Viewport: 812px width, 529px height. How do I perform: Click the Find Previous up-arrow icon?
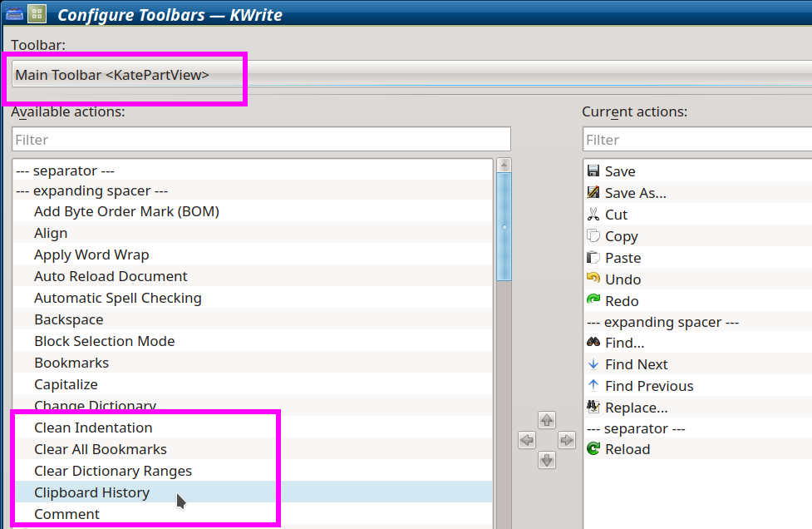593,385
